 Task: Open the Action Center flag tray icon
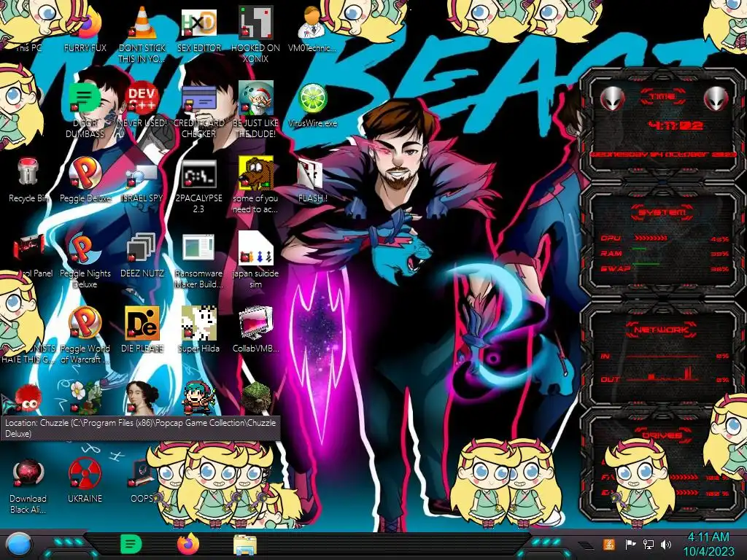[630, 544]
